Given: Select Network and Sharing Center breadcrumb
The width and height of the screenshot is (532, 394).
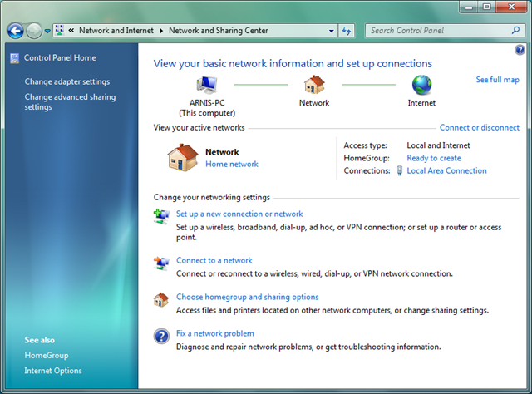Looking at the screenshot, I should 219,31.
